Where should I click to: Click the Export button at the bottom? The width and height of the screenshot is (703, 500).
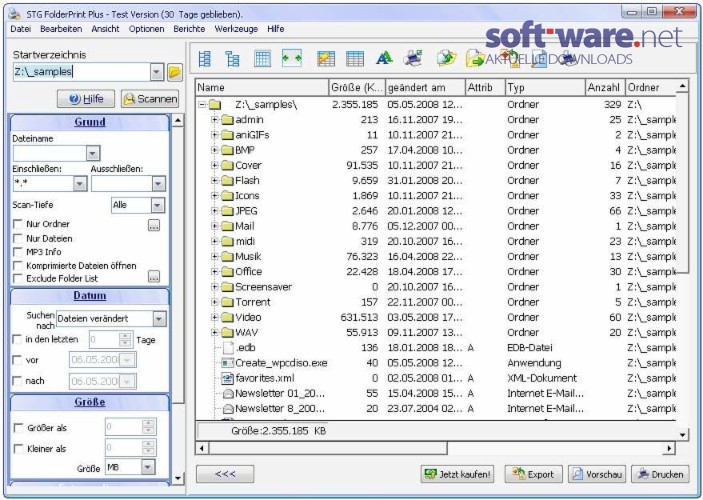pyautogui.click(x=534, y=474)
